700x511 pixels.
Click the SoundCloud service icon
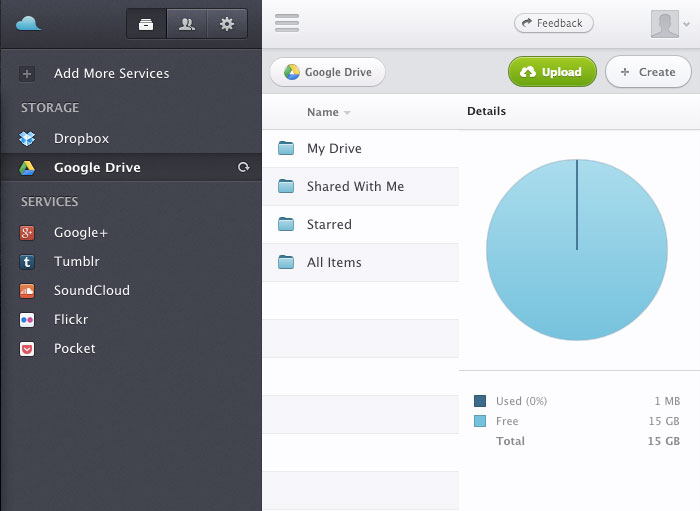click(28, 291)
